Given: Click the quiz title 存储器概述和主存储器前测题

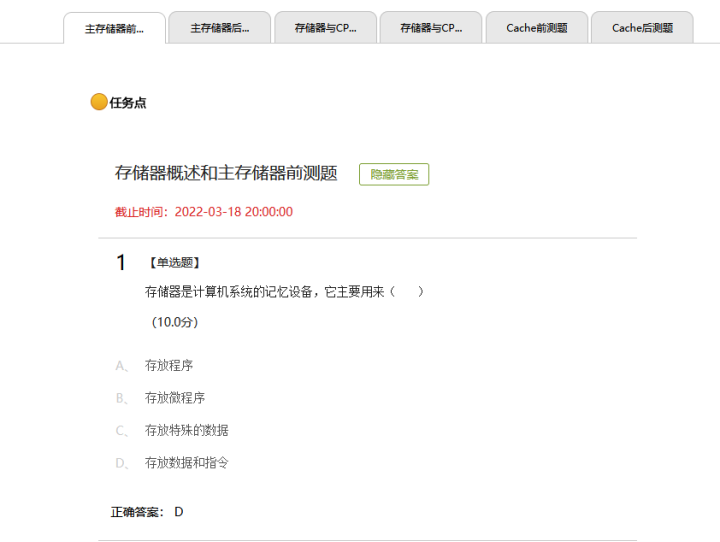Looking at the screenshot, I should 226,173.
